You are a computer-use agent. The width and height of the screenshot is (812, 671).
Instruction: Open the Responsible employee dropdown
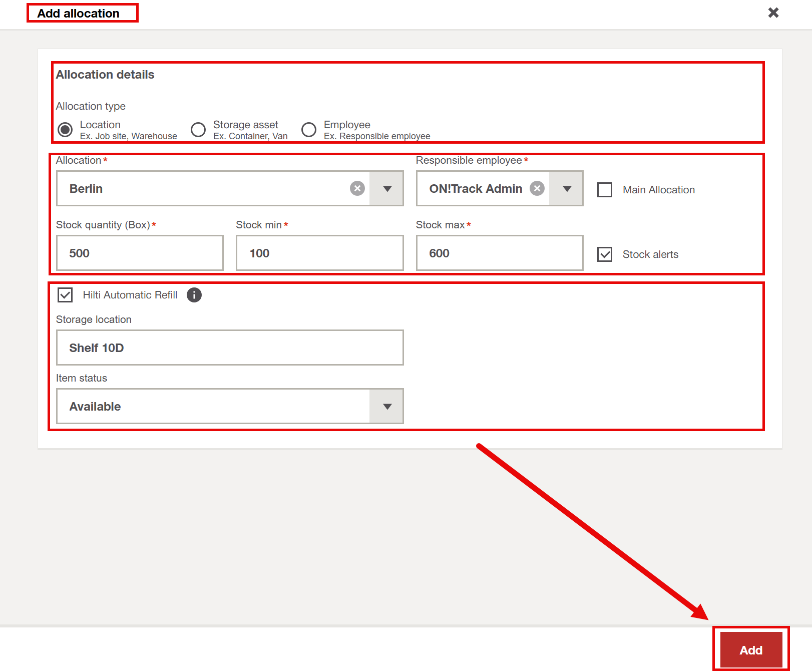click(567, 189)
